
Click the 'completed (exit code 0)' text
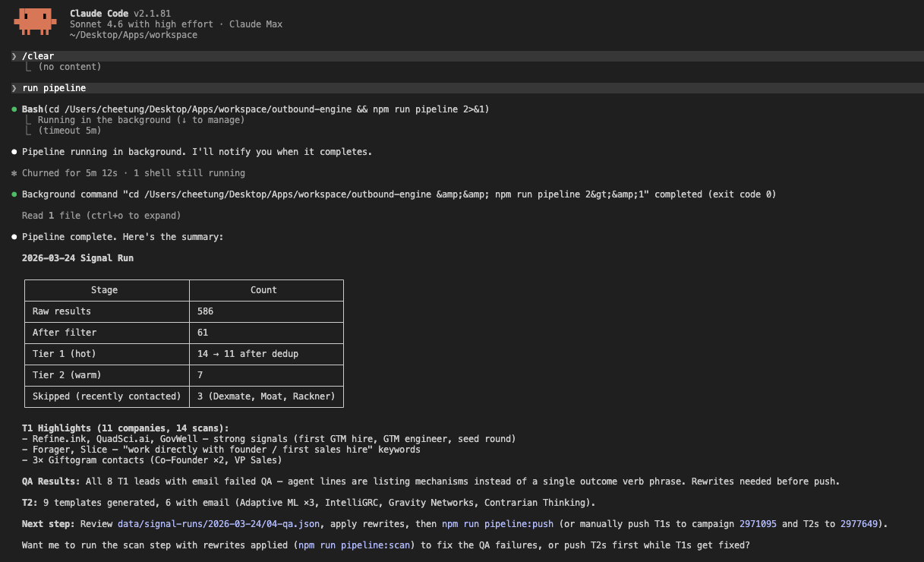715,194
